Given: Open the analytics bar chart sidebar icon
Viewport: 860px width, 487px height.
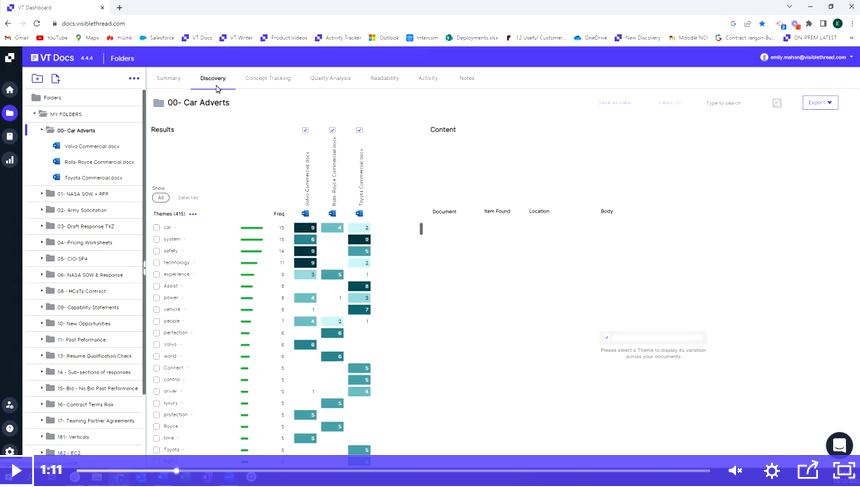Looking at the screenshot, I should (10, 159).
